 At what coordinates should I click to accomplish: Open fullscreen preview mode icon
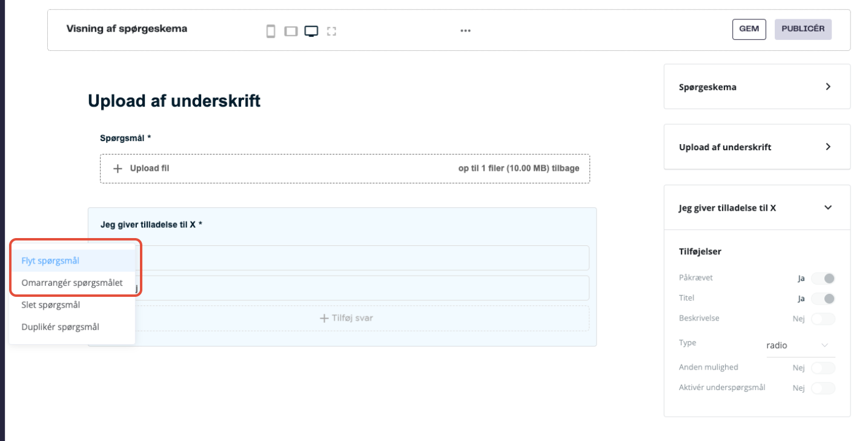(331, 31)
